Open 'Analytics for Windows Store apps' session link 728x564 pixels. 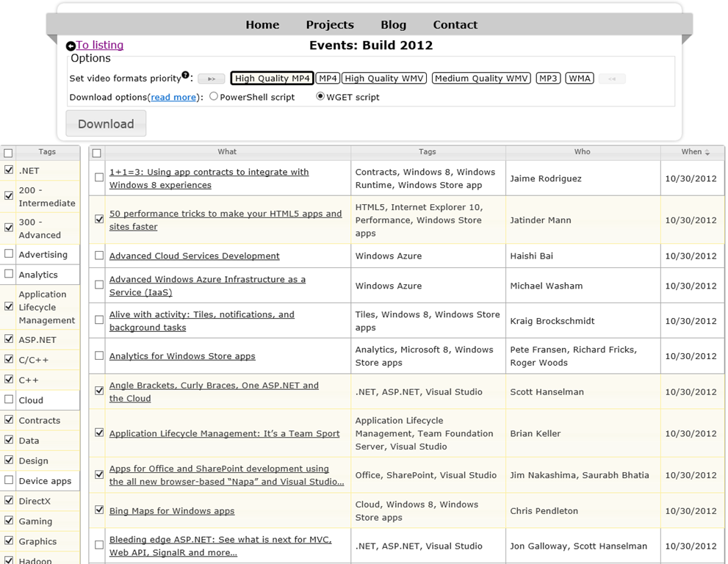182,356
